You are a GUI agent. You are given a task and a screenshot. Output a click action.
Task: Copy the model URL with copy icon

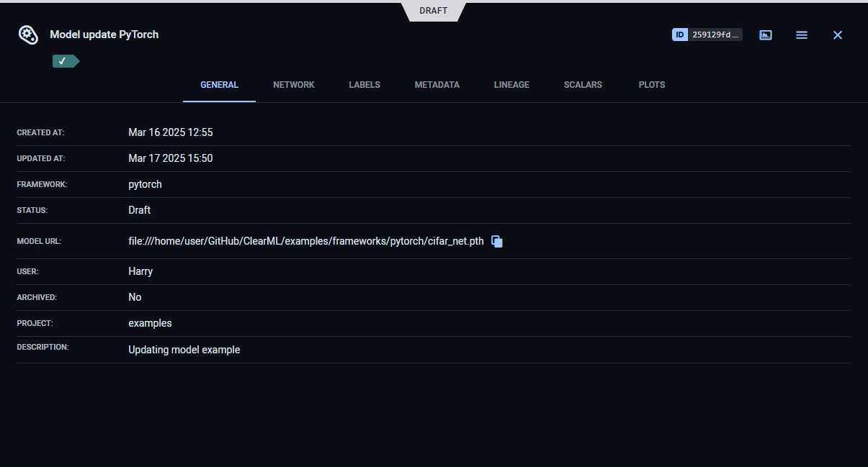pyautogui.click(x=497, y=242)
